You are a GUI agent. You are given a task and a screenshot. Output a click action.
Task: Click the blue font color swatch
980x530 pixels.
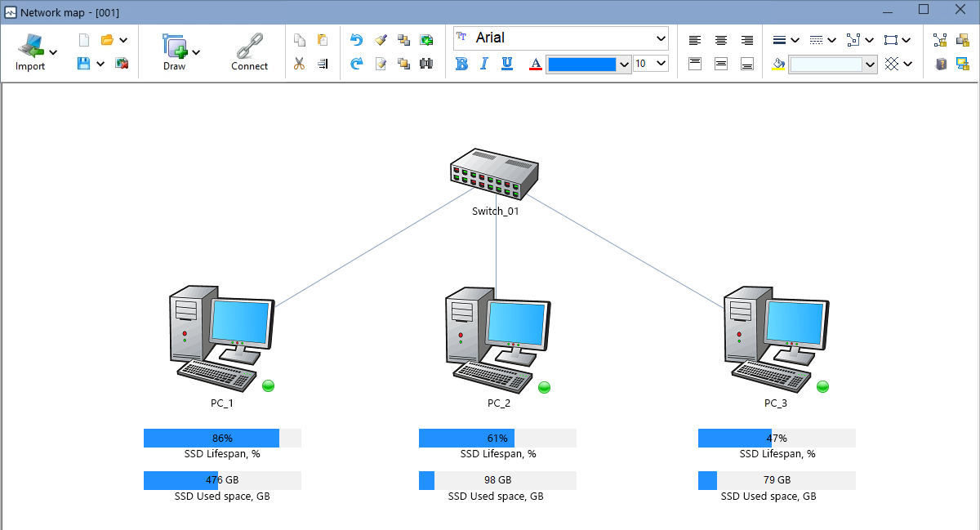click(x=581, y=64)
